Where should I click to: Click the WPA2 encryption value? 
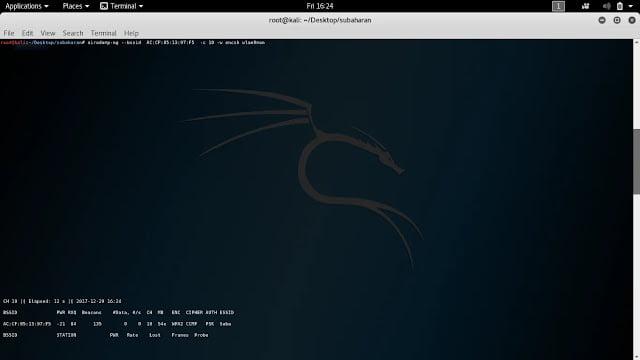(x=177, y=324)
